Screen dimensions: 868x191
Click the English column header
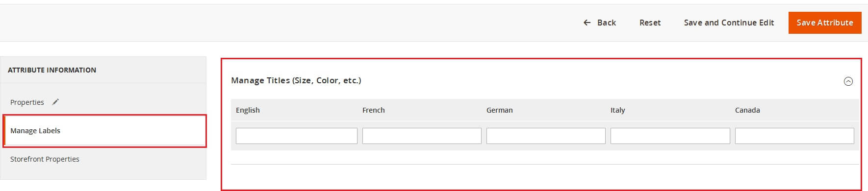pos(248,110)
